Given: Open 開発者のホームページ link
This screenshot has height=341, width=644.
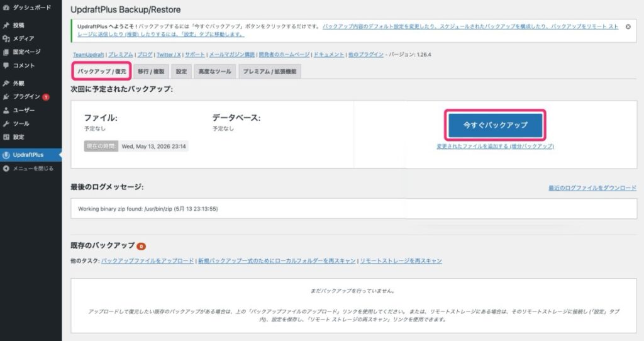Looking at the screenshot, I should tap(284, 55).
